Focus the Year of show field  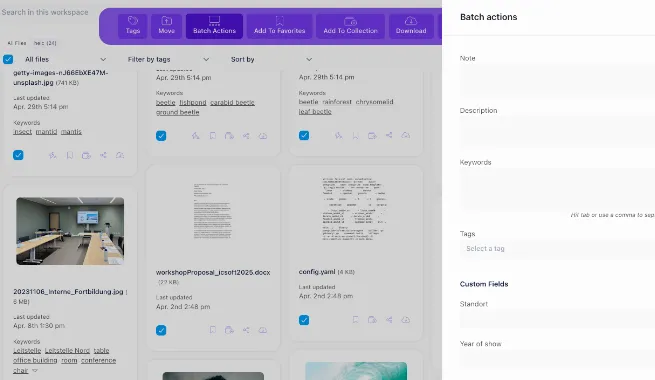pyautogui.click(x=557, y=359)
